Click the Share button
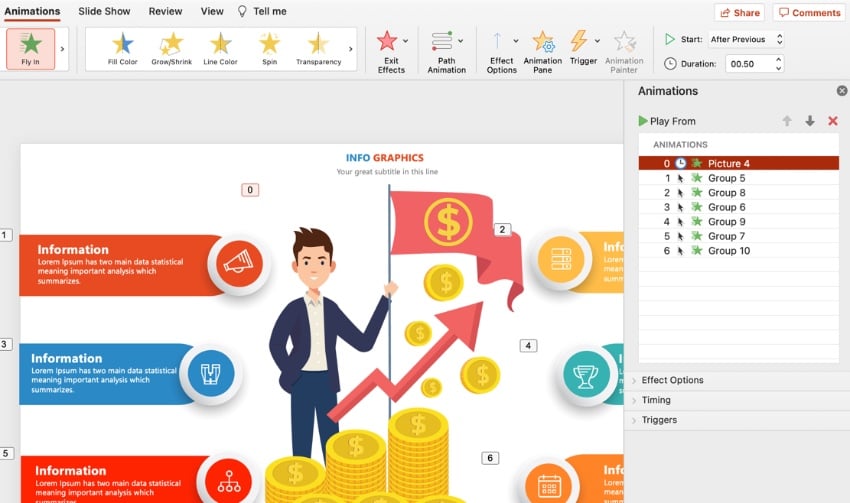Viewport: 850px width, 503px height. (x=739, y=12)
